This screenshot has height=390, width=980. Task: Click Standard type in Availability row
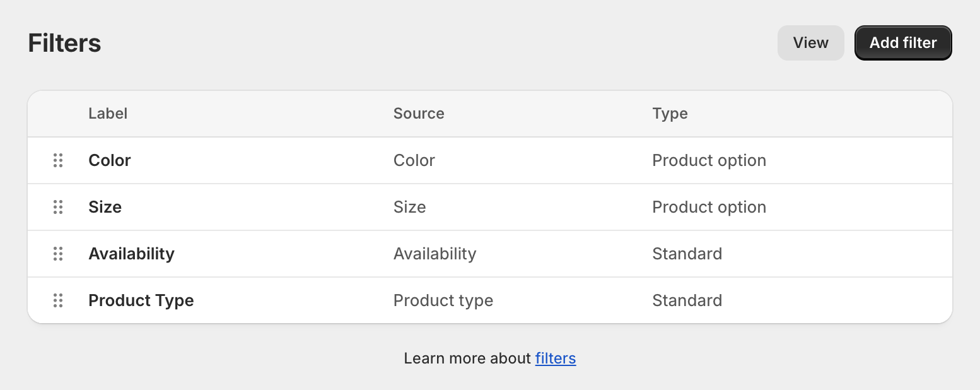[x=687, y=254]
